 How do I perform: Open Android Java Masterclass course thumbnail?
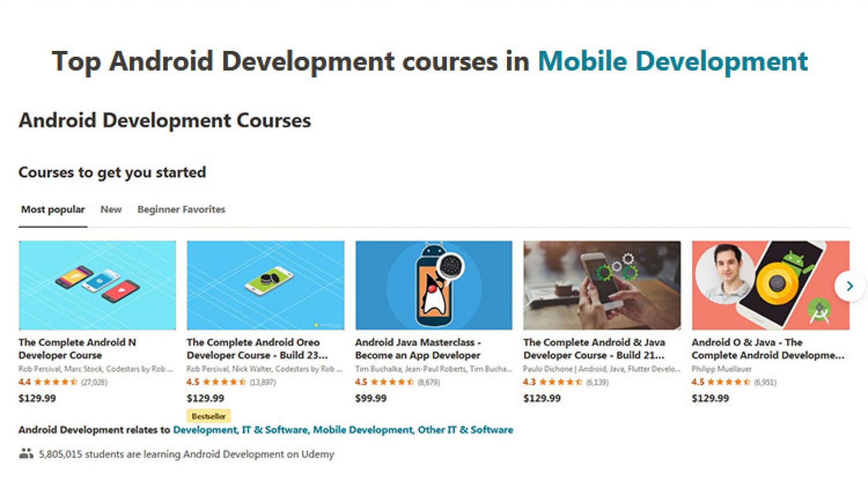[x=434, y=285]
